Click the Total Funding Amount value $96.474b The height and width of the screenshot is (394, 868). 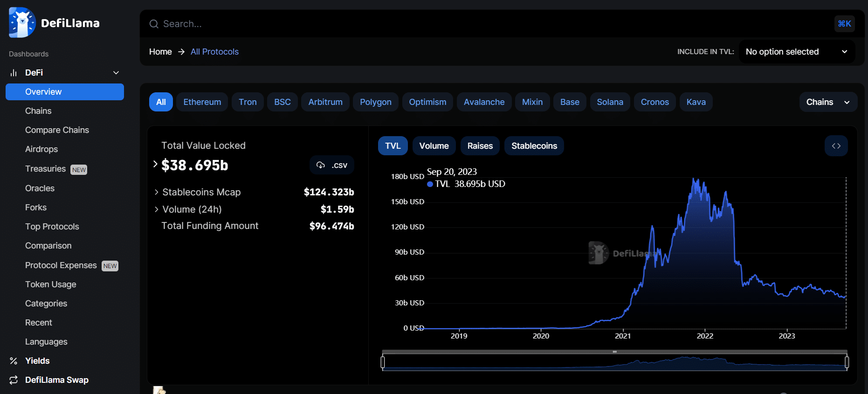332,226
